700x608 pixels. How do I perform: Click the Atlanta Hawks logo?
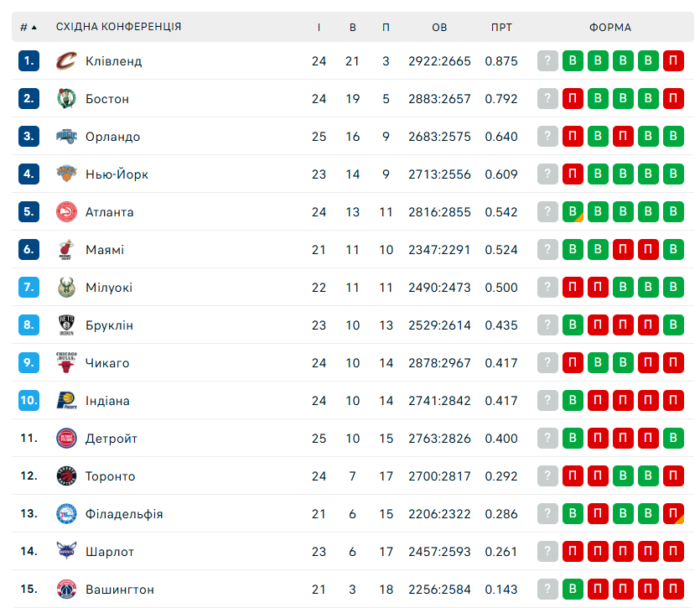(x=66, y=212)
